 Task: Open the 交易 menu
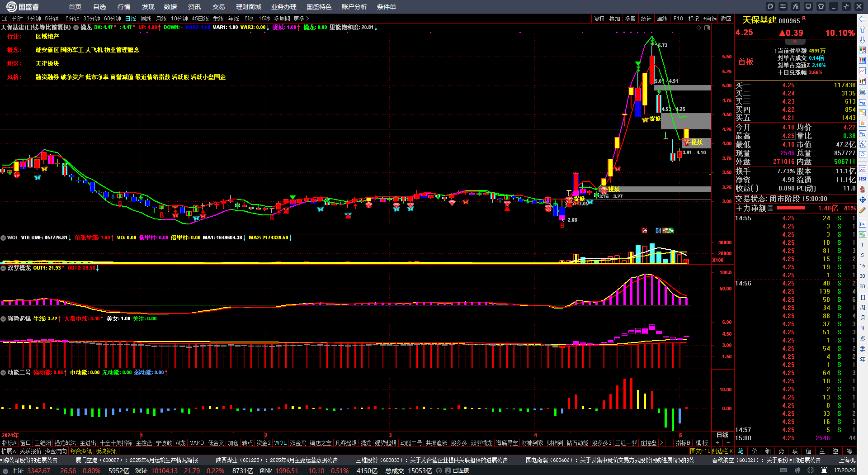tap(219, 7)
